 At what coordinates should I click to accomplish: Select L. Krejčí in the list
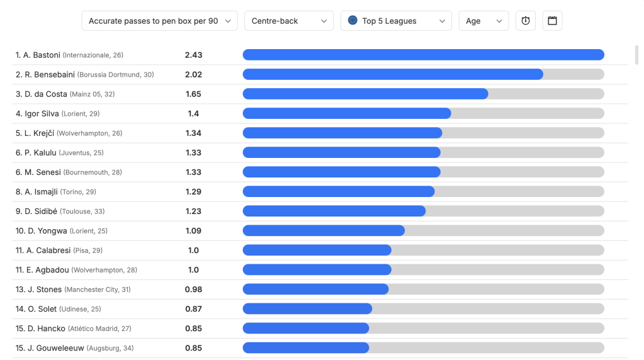click(38, 133)
